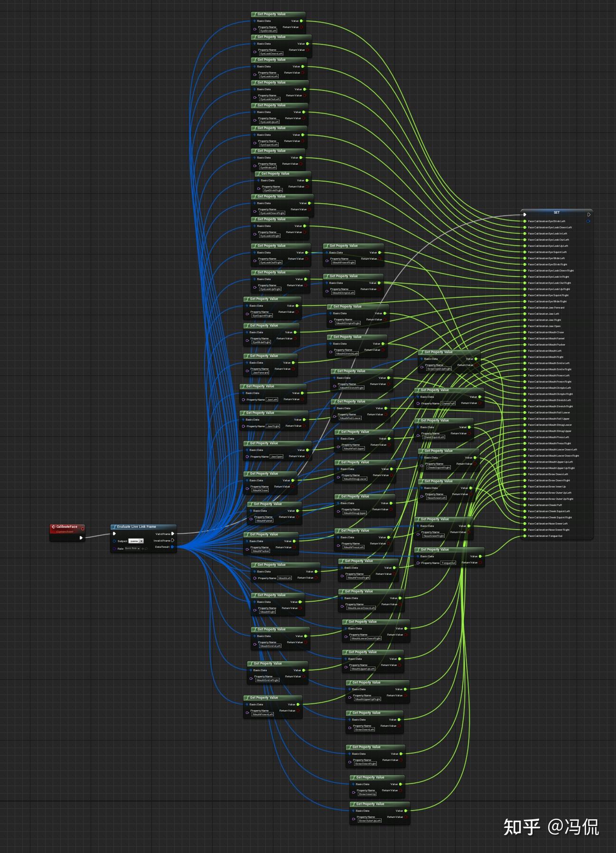Click Face Calibration Jaw Open pin

coord(524,326)
